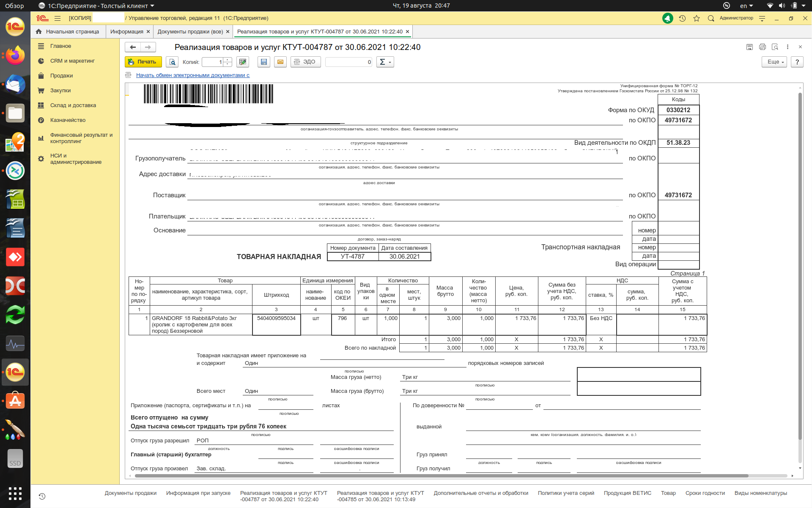Click the yellow Печать print button
Image resolution: width=812 pixels, height=508 pixels.
143,62
